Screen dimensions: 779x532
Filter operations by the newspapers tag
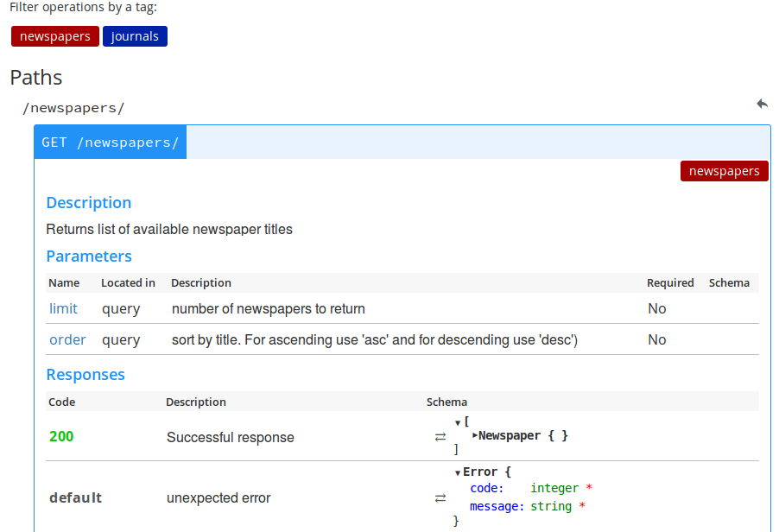55,36
